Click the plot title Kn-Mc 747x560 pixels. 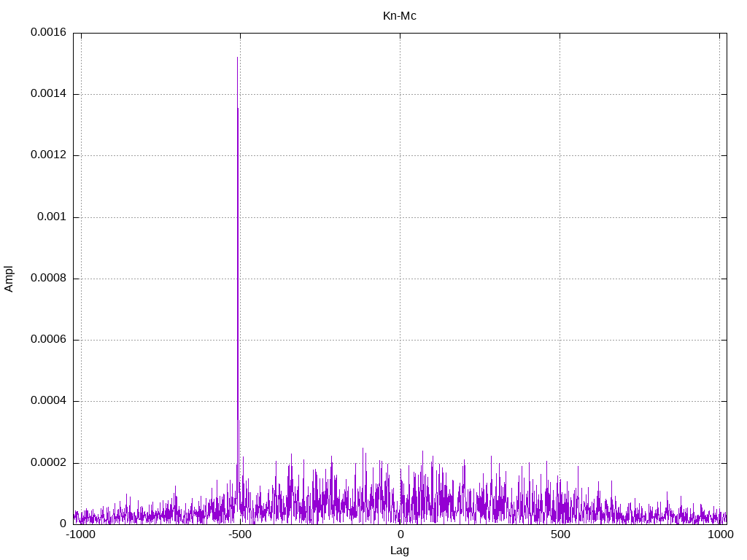399,16
